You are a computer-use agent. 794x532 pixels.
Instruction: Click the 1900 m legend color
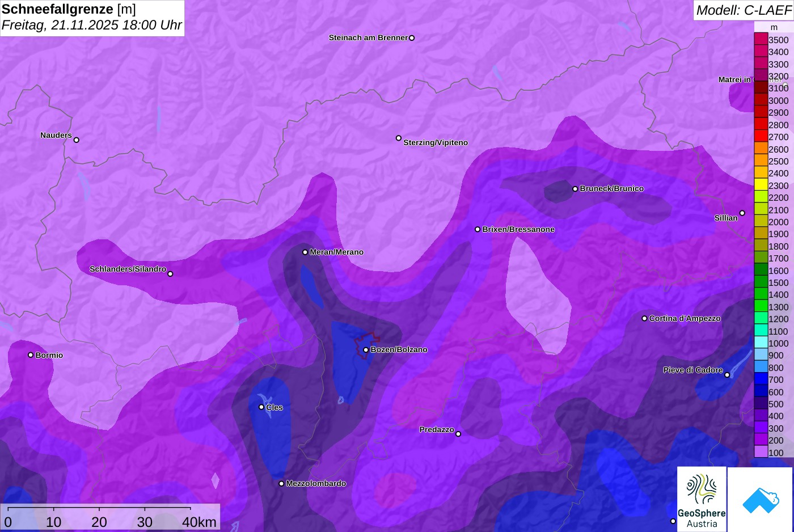point(761,233)
